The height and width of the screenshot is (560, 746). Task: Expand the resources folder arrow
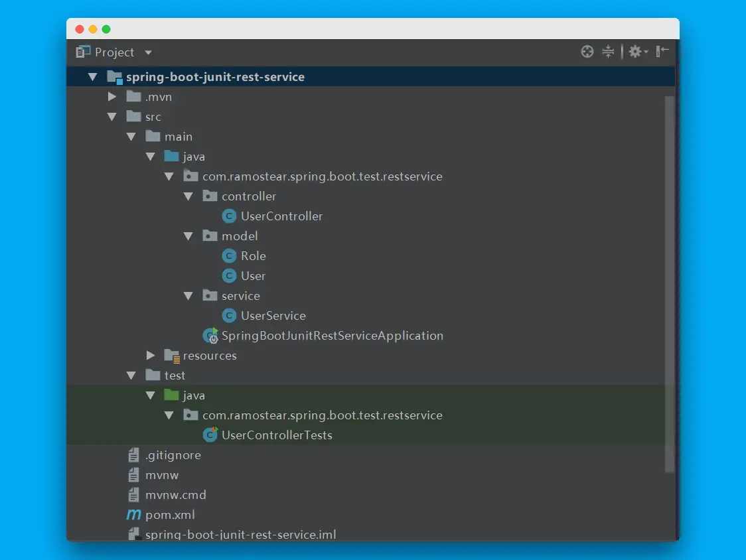click(151, 356)
